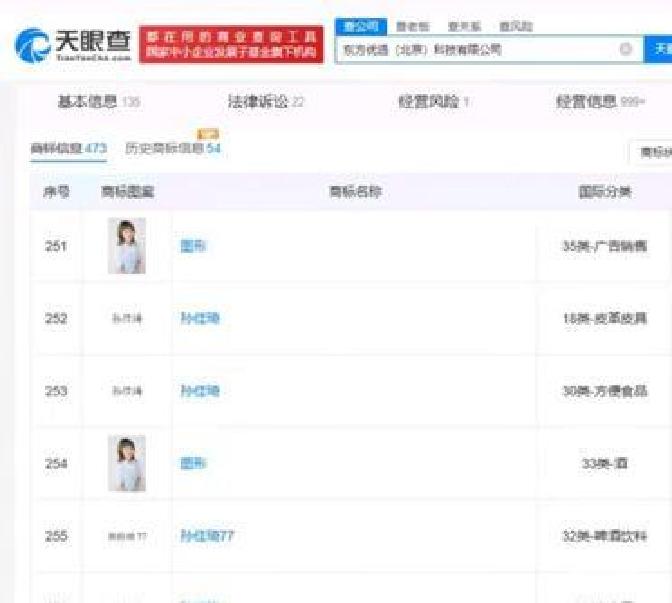Image resolution: width=672 pixels, height=603 pixels.
Task: Select the 查关系 search tab
Action: [464, 27]
